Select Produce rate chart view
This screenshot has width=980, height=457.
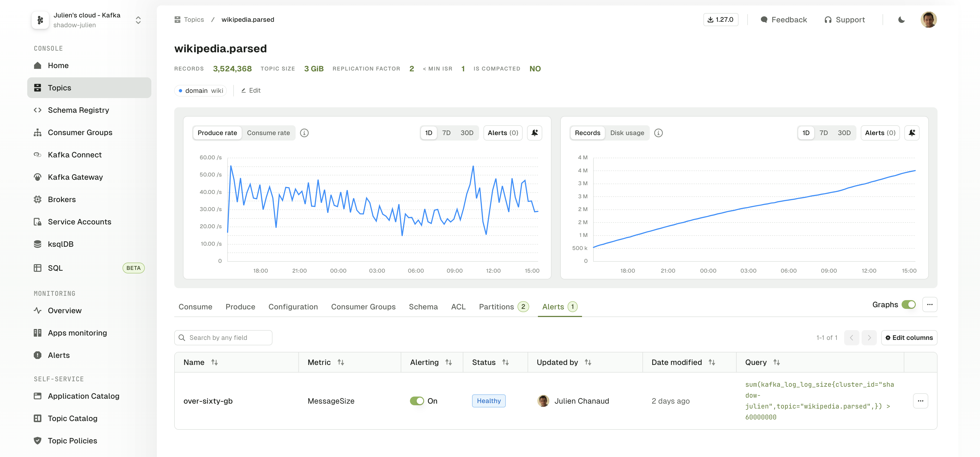point(217,133)
